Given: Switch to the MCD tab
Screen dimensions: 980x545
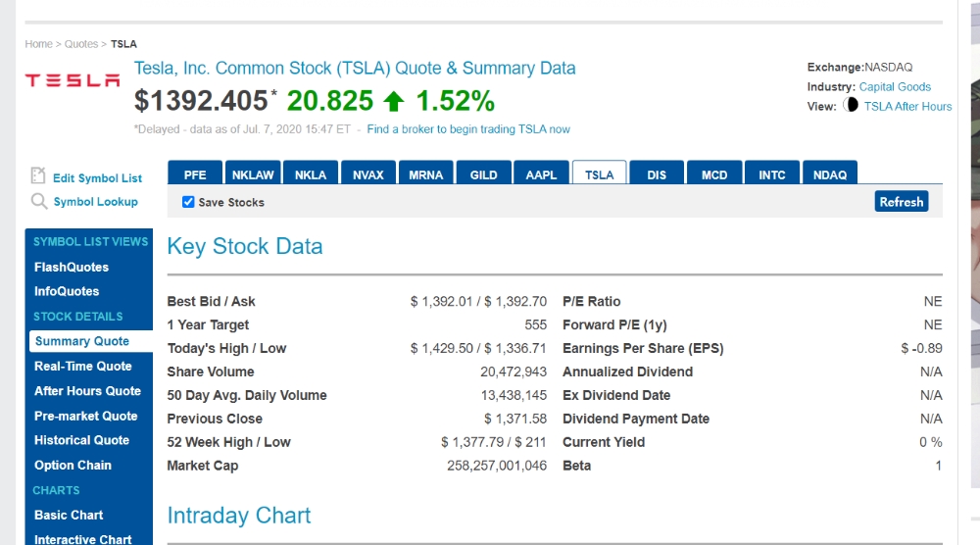Looking at the screenshot, I should [714, 173].
